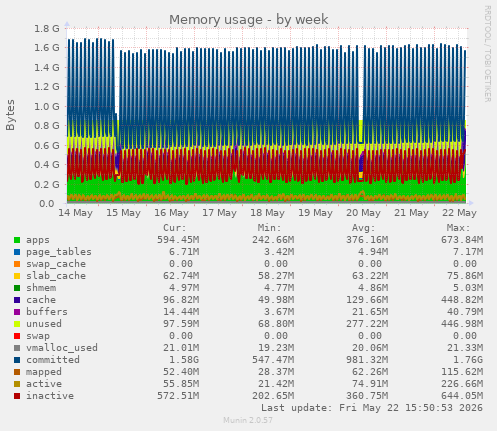Select the 'apps' legend label
Image resolution: width=497 pixels, height=431 pixels.
point(38,240)
